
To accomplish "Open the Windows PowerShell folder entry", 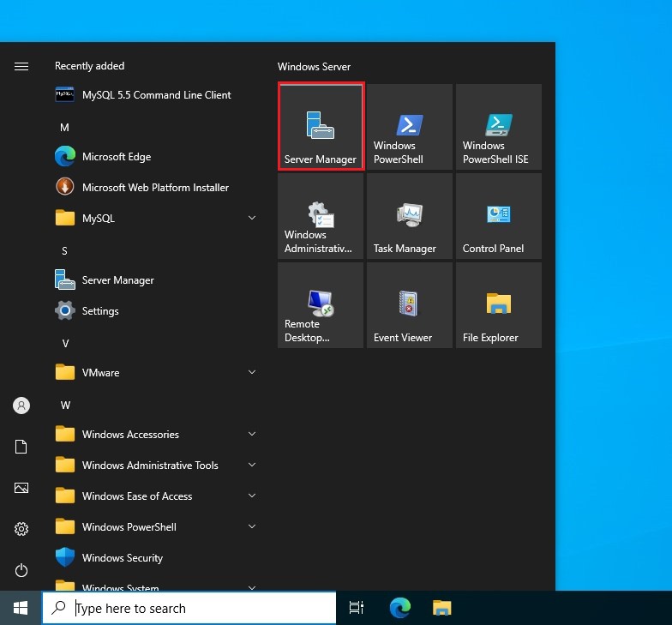I will pos(155,526).
